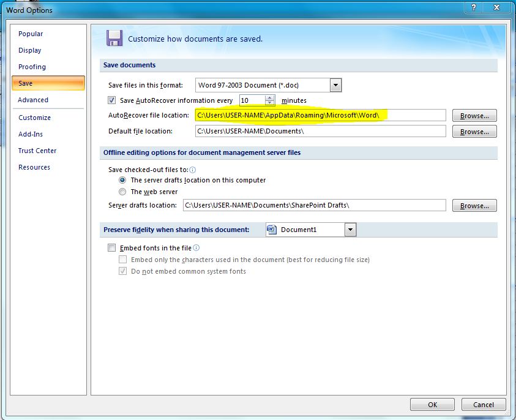This screenshot has width=516, height=420.
Task: Select The web server radio button
Action: click(x=123, y=192)
